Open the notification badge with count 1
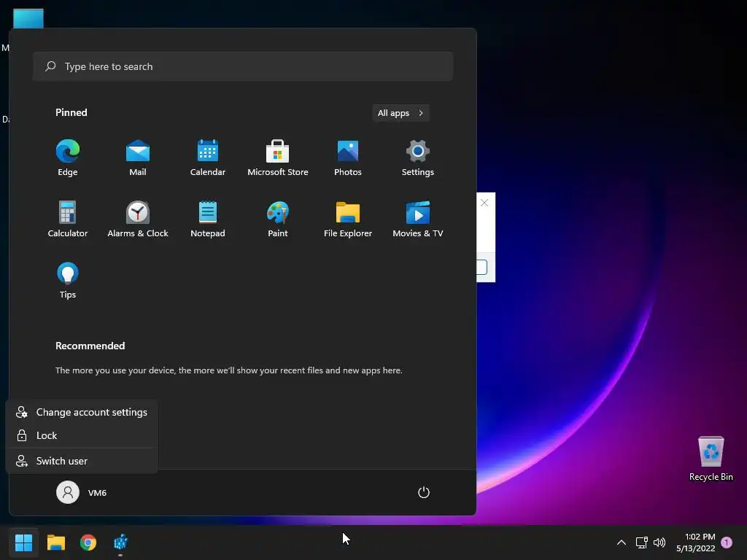The image size is (747, 560). coord(727,542)
